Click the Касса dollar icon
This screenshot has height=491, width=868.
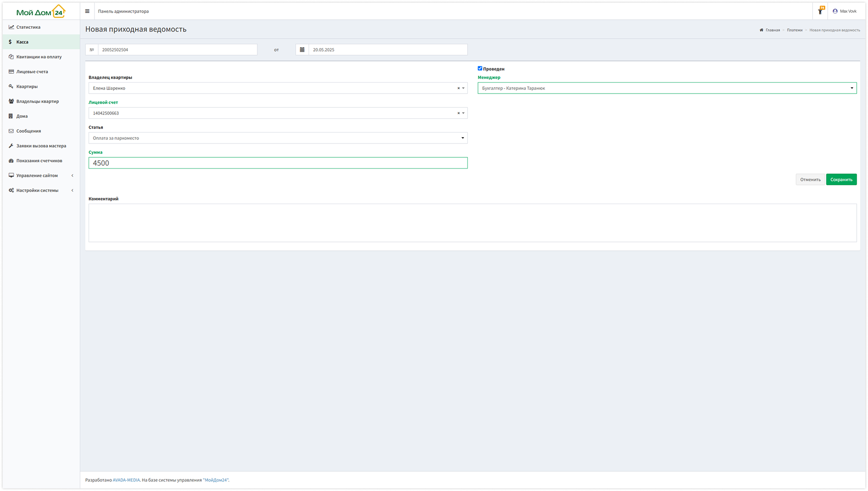point(10,42)
